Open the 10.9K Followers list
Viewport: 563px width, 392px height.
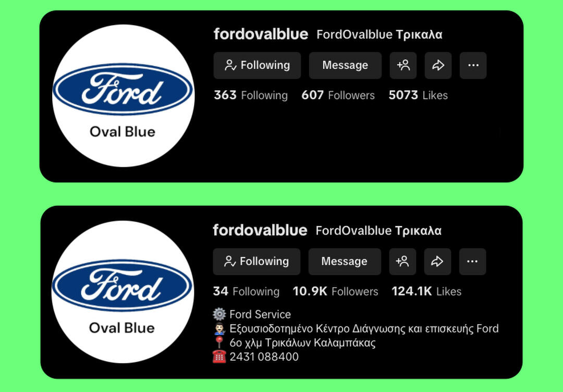[335, 291]
